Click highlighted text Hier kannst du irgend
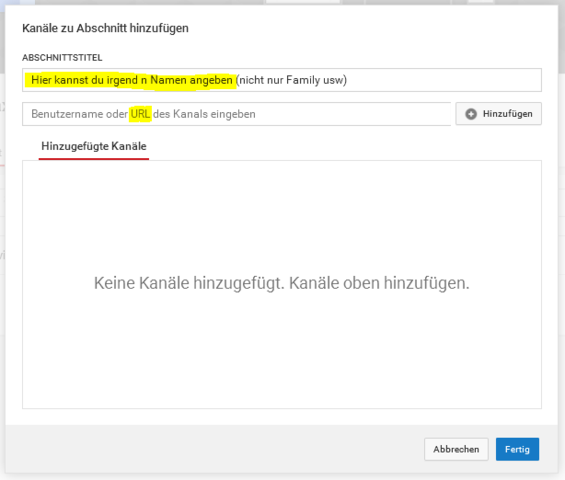Image resolution: width=565 pixels, height=480 pixels. click(x=85, y=80)
